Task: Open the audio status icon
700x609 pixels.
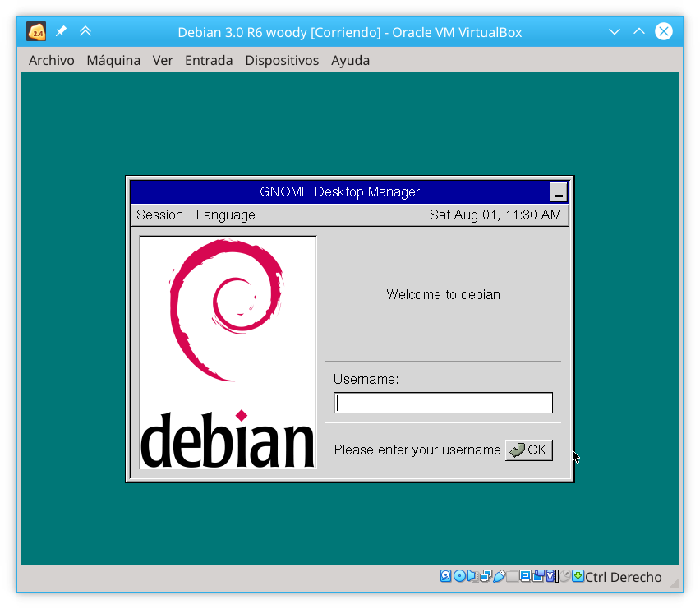Action: point(472,576)
